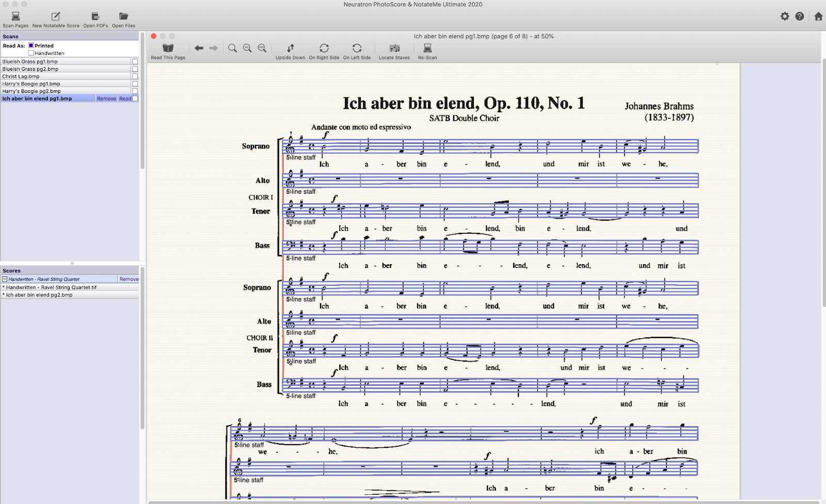Go to next page arrow

[213, 48]
